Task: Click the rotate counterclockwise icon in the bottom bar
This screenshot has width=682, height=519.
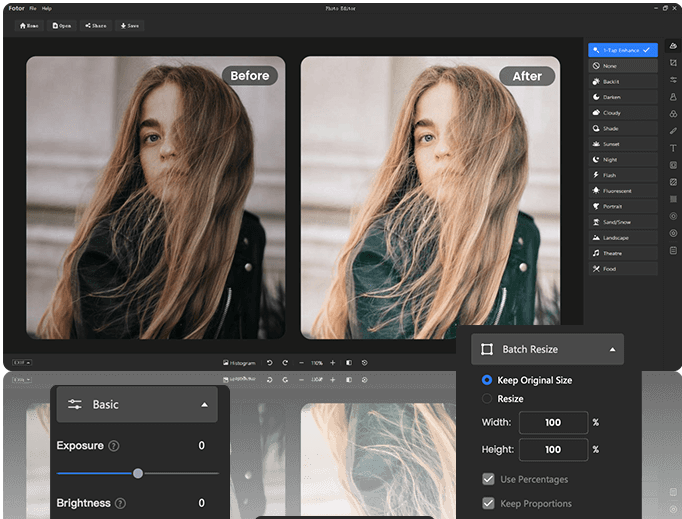Action: (270, 362)
